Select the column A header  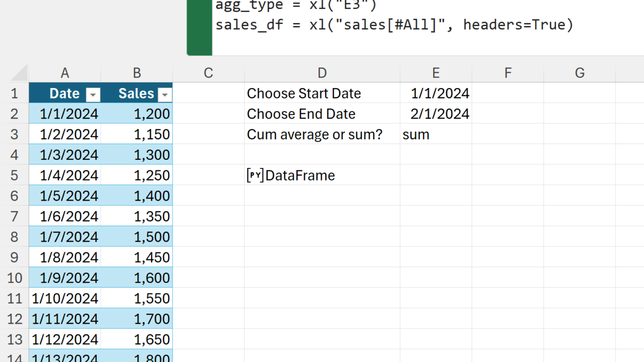tap(65, 73)
